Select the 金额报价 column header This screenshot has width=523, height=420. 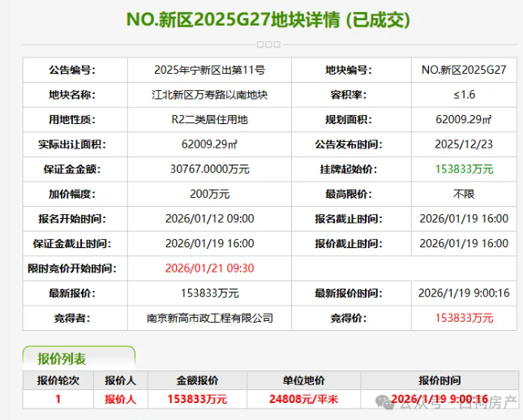tap(197, 379)
